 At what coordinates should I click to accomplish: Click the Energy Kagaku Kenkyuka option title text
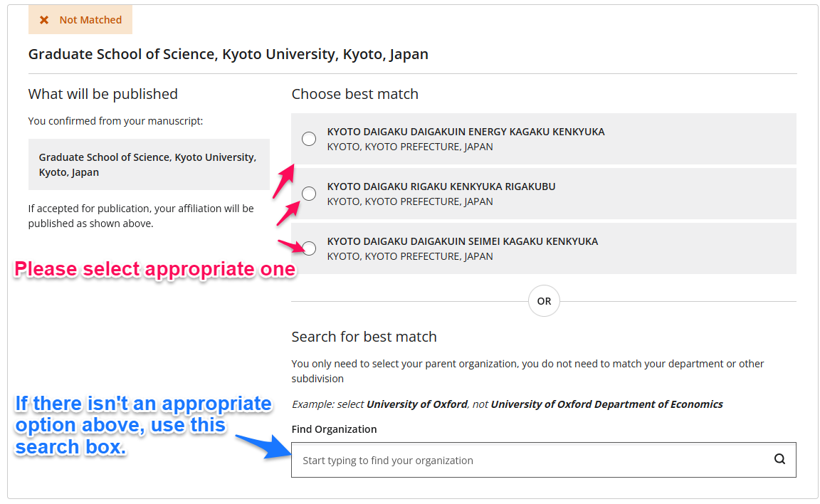(466, 132)
